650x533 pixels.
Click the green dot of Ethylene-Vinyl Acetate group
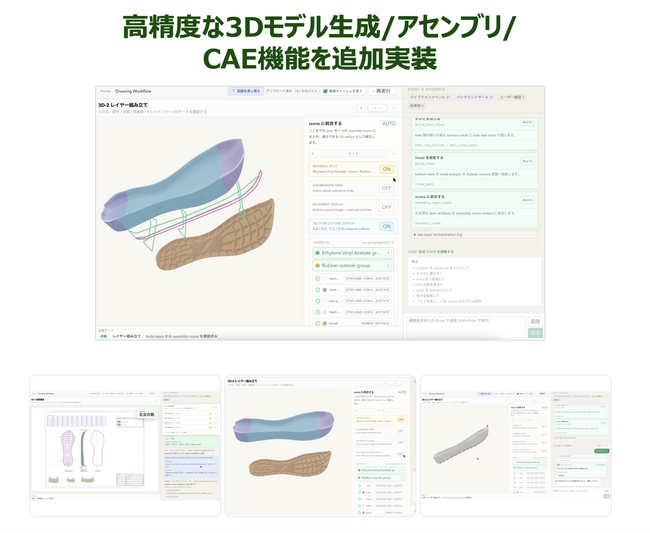(x=318, y=253)
